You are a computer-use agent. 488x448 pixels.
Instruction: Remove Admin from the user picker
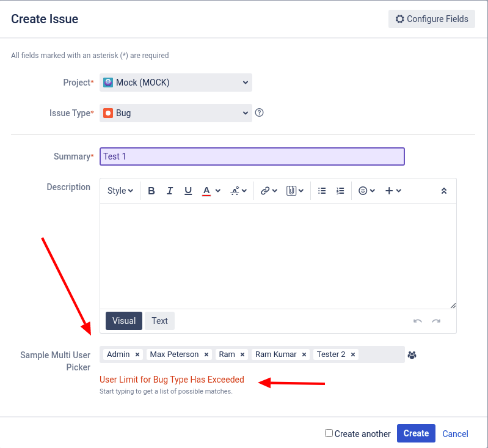[137, 354]
